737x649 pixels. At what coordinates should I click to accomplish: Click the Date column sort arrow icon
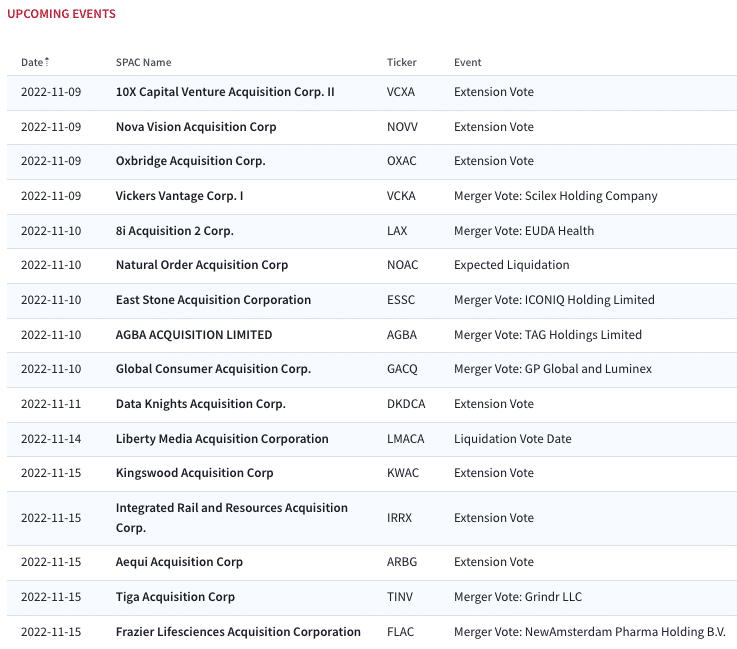click(47, 62)
